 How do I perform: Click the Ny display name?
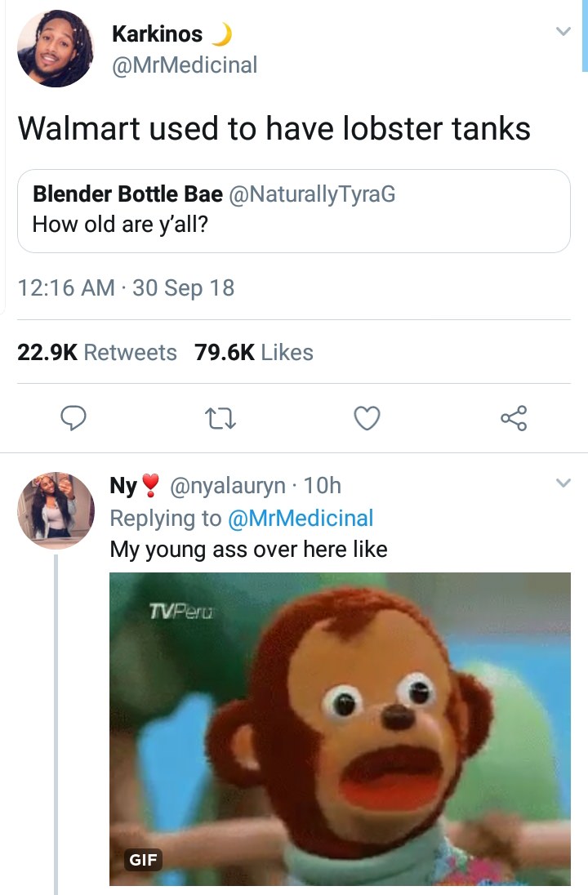point(123,486)
